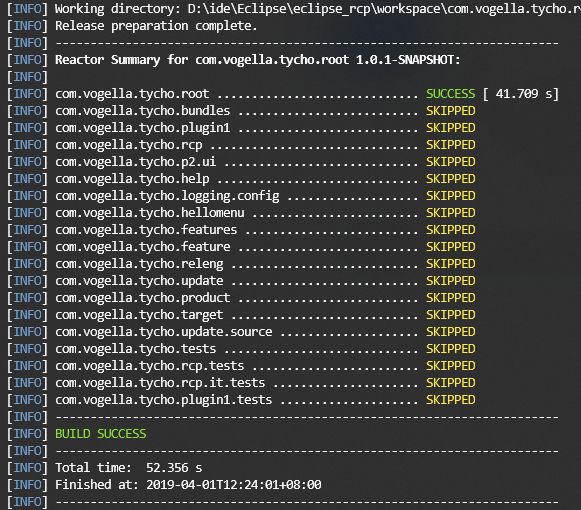Click the com.vogella.tycho.features module name
Image resolution: width=581 pixels, height=510 pixels.
click(x=146, y=230)
